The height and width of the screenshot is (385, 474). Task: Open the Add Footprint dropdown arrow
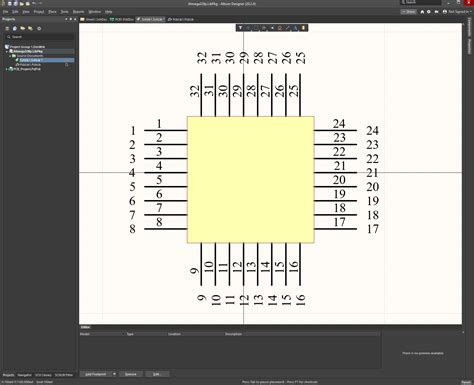pos(114,374)
